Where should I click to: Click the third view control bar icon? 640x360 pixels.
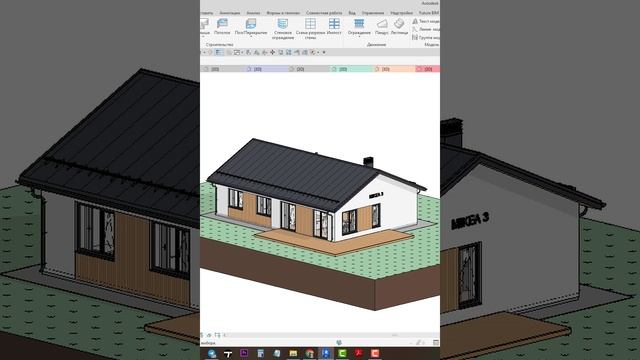pos(217,335)
